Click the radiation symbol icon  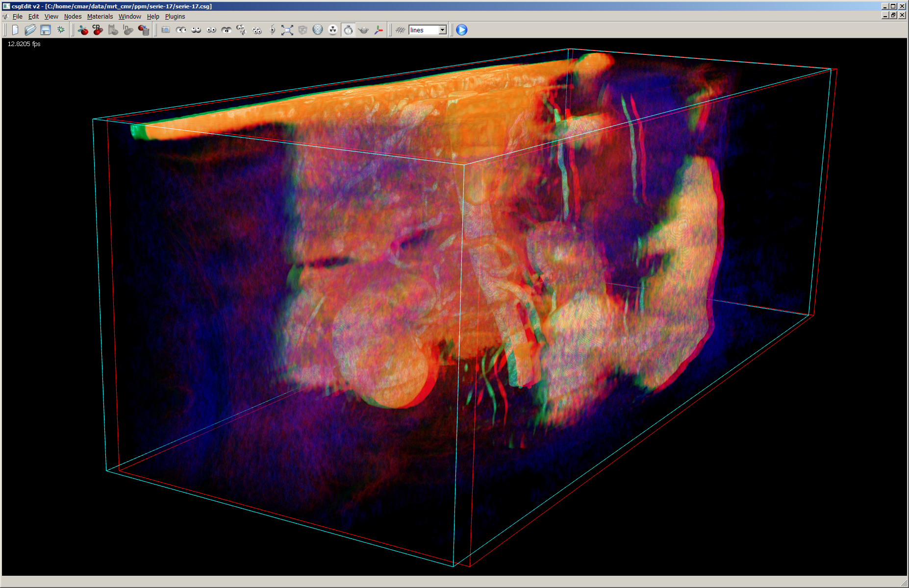[x=333, y=30]
